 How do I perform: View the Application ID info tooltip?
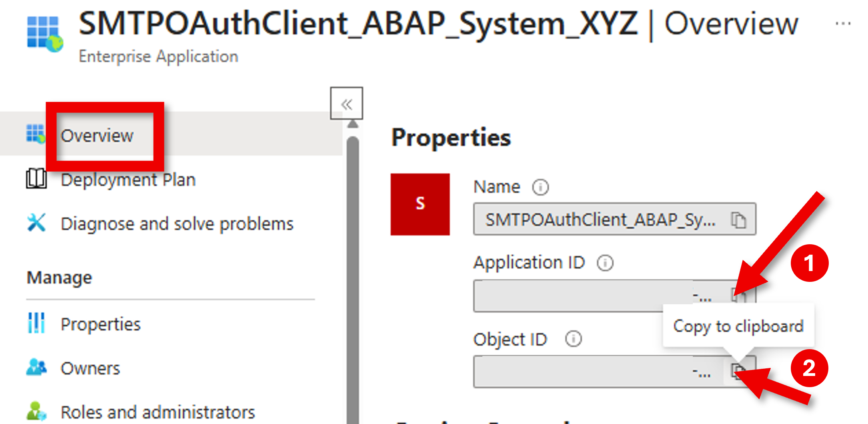tap(605, 263)
